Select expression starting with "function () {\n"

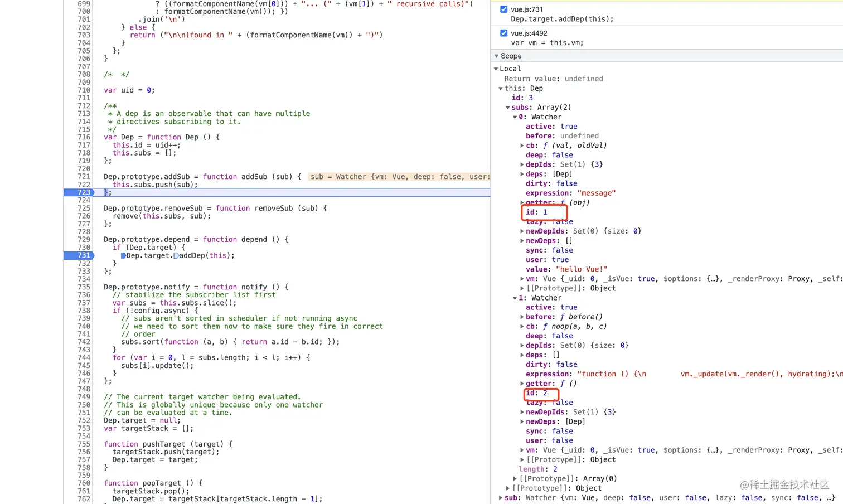click(684, 374)
